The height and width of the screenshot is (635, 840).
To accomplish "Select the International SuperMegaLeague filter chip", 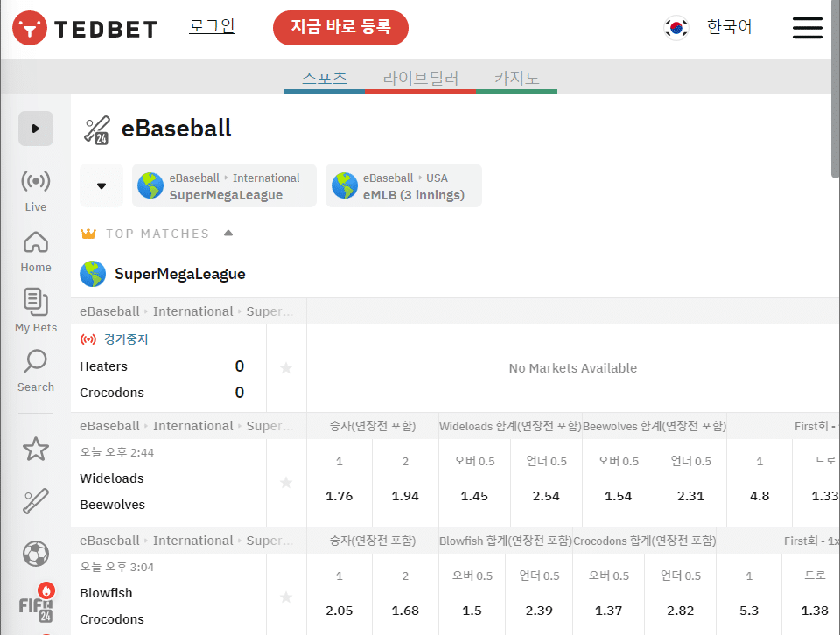I will pos(225,185).
